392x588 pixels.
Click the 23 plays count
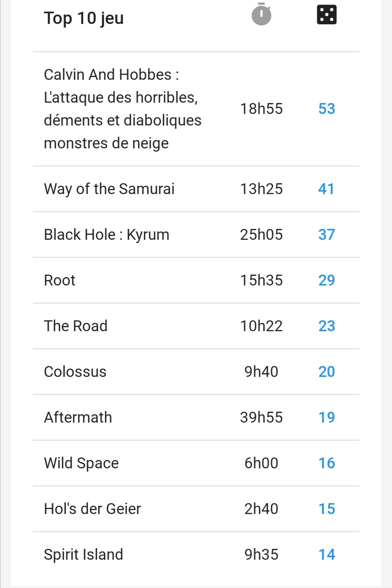[x=327, y=326]
